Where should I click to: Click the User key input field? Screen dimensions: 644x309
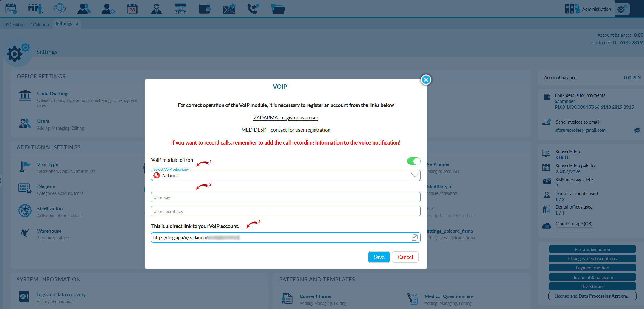[x=286, y=197]
